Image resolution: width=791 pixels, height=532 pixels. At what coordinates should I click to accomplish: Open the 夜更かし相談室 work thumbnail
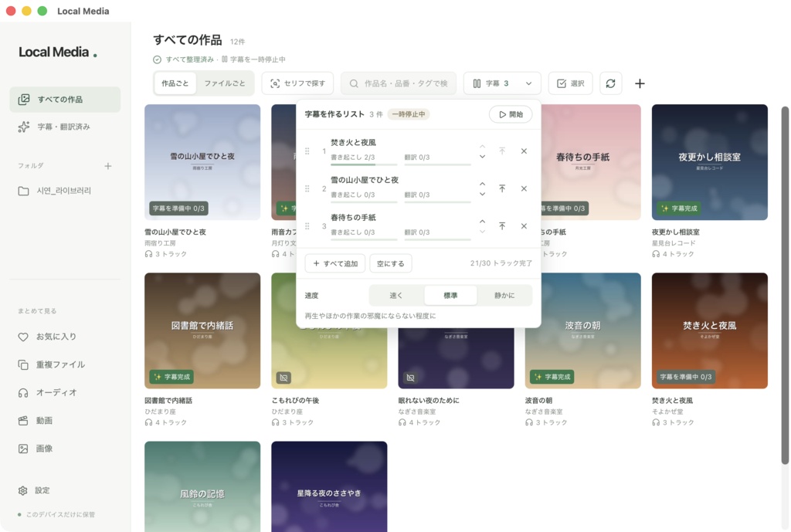[709, 162]
